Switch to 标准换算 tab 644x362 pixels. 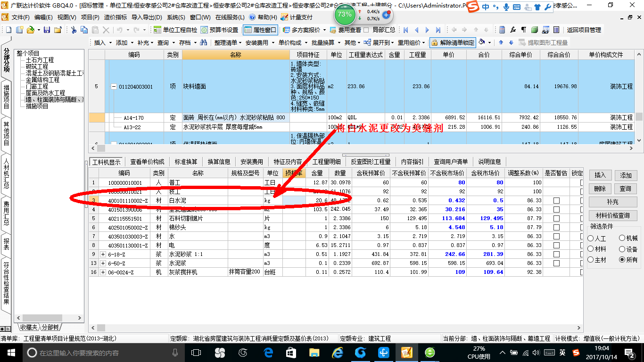pos(186,162)
